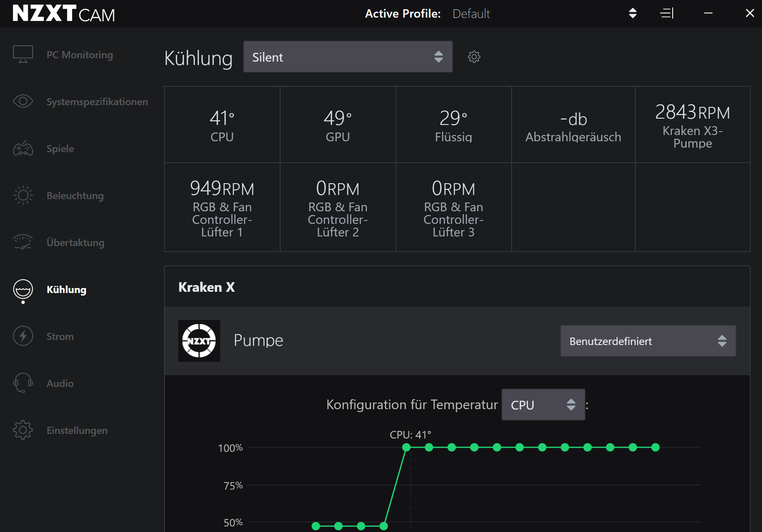Click the Spiele gamepad icon
This screenshot has height=532, width=762.
(23, 148)
